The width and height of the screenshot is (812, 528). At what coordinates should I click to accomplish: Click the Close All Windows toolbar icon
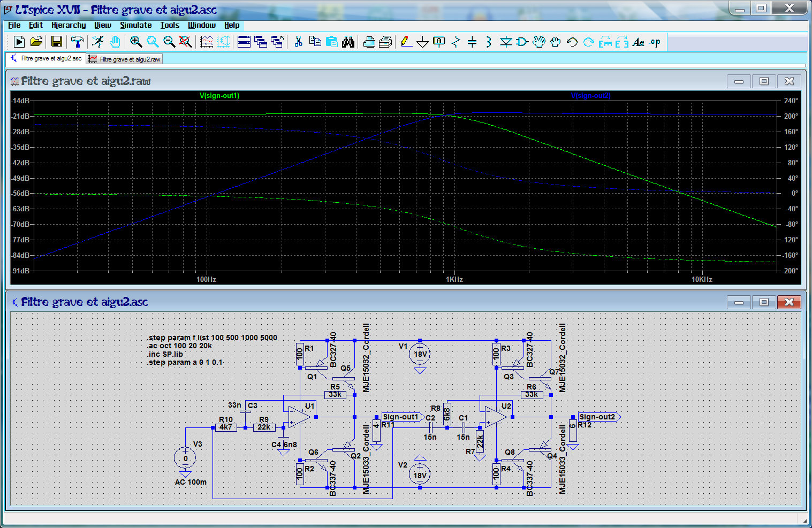277,42
